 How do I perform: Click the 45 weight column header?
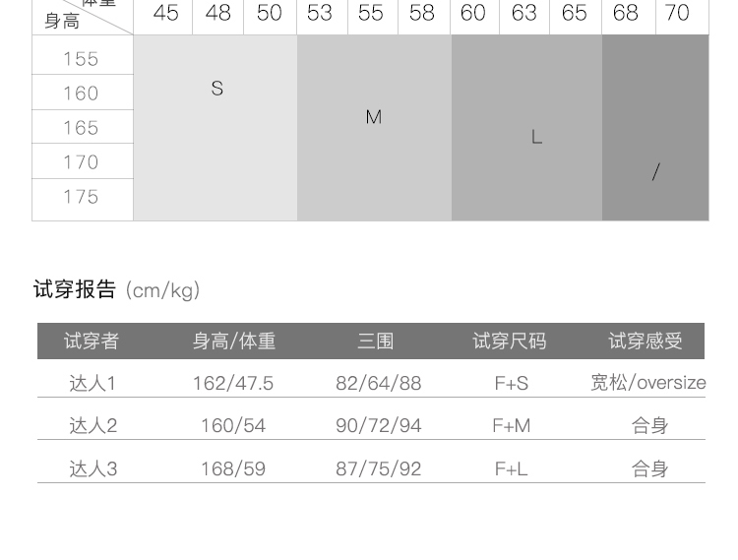pos(166,14)
